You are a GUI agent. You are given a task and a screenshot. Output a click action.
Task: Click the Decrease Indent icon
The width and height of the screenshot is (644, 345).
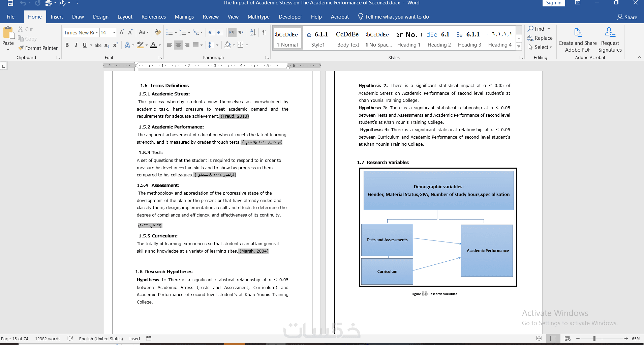click(212, 32)
